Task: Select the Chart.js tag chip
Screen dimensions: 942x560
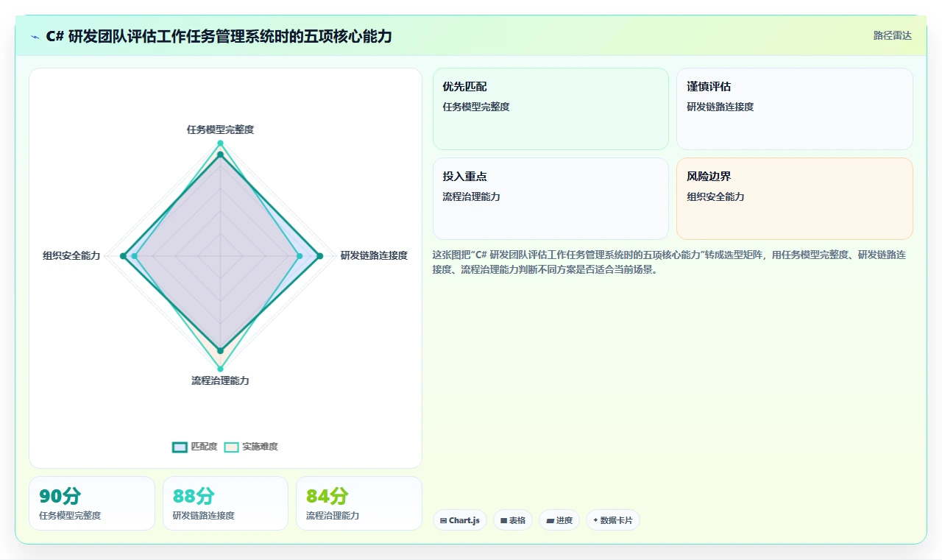Action: point(460,520)
